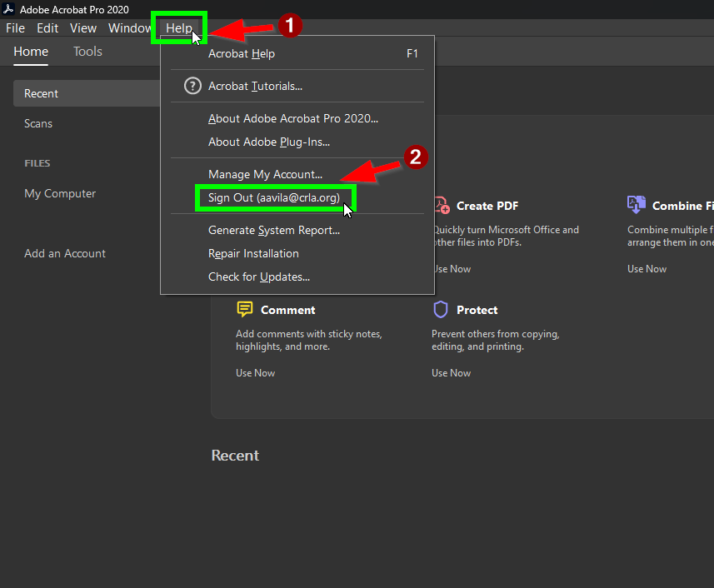This screenshot has height=588, width=714.
Task: Click the Combine Files title text
Action: (682, 207)
